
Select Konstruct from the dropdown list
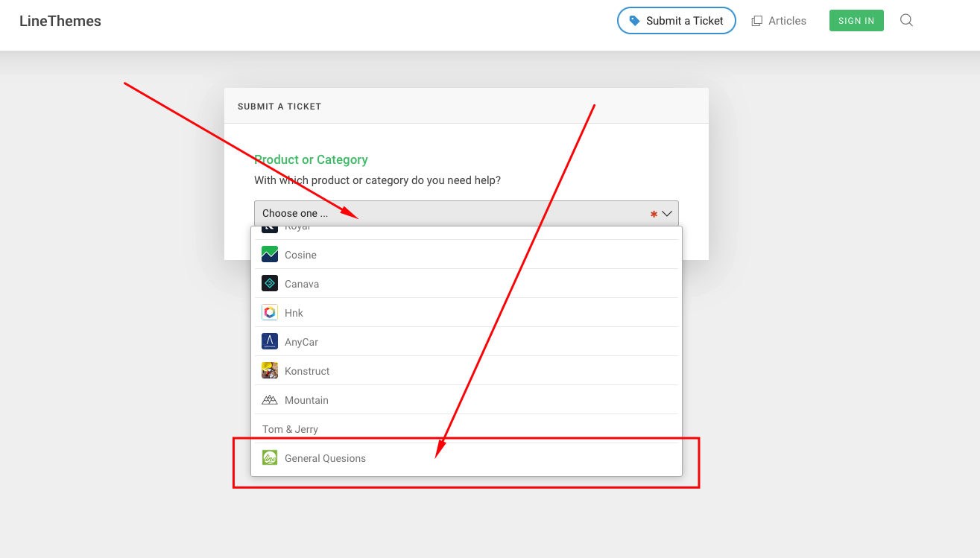[x=467, y=371]
